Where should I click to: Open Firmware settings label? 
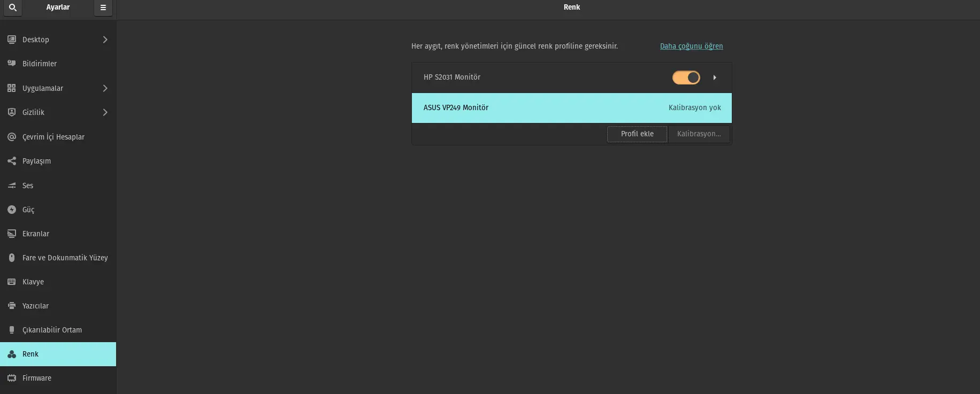pyautogui.click(x=37, y=378)
